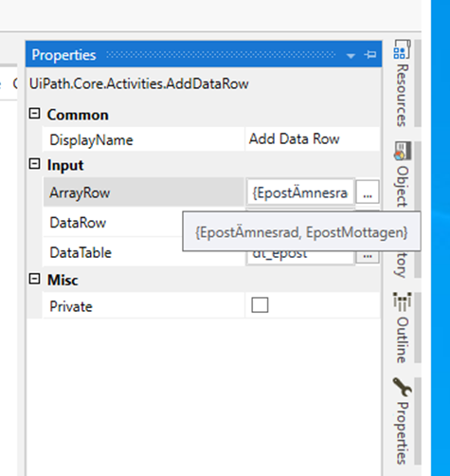The height and width of the screenshot is (476, 450).
Task: Collapse the Misc property category
Action: pyautogui.click(x=34, y=279)
